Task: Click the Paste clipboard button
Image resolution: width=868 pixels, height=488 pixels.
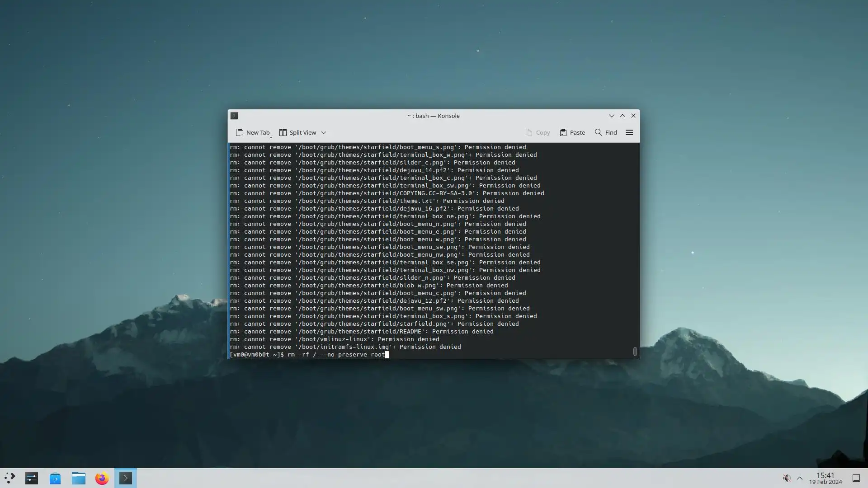Action: click(572, 132)
